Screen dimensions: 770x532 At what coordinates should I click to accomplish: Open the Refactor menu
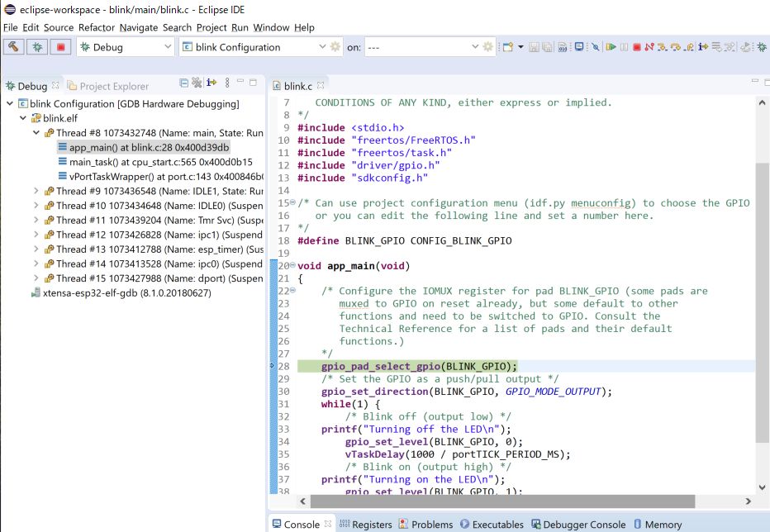[x=97, y=27]
